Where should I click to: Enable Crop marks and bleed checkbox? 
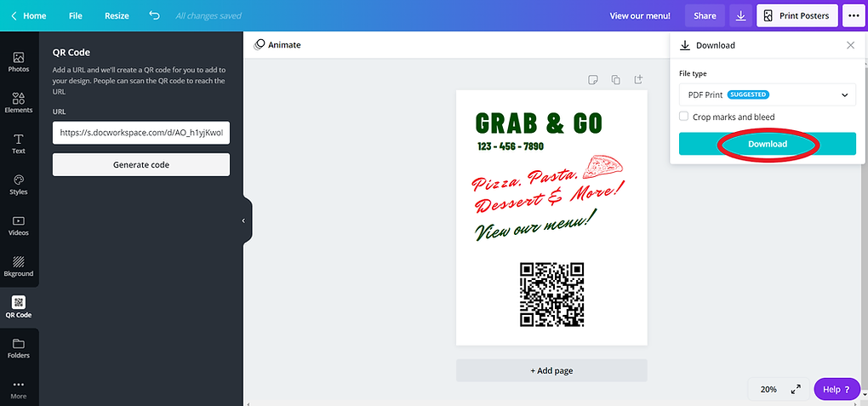[x=684, y=117]
